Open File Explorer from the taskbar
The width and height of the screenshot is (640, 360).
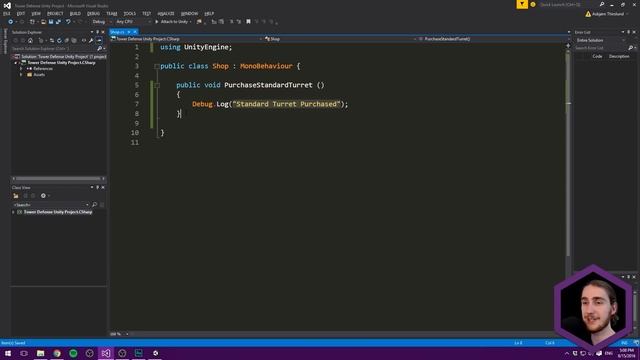click(40, 353)
